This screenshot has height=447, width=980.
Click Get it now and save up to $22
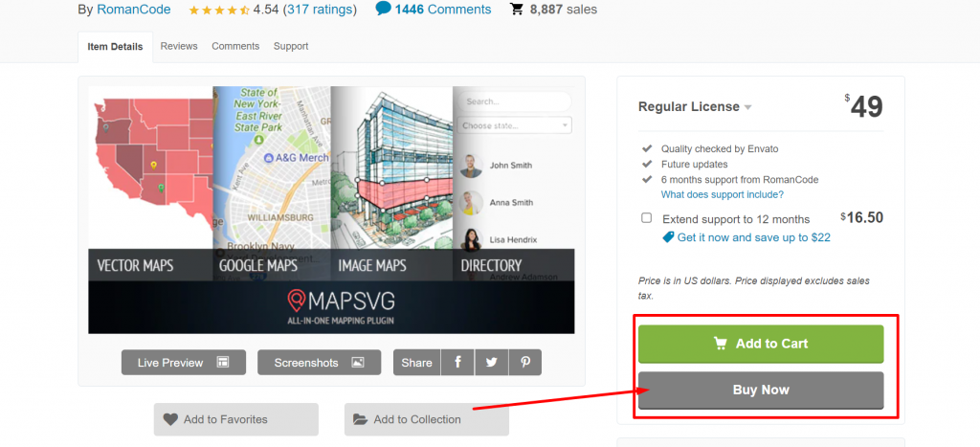click(754, 237)
